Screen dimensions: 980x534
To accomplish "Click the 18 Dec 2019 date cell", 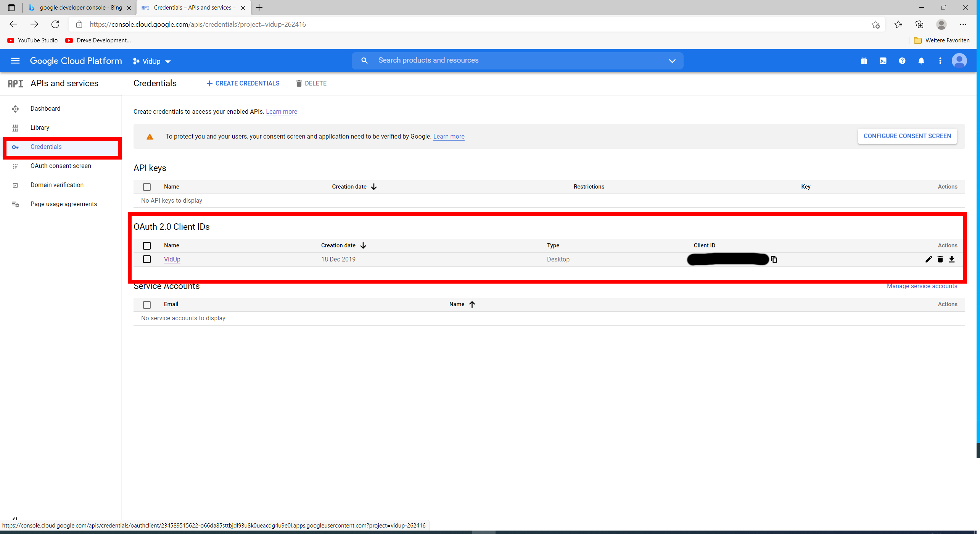I will 338,259.
